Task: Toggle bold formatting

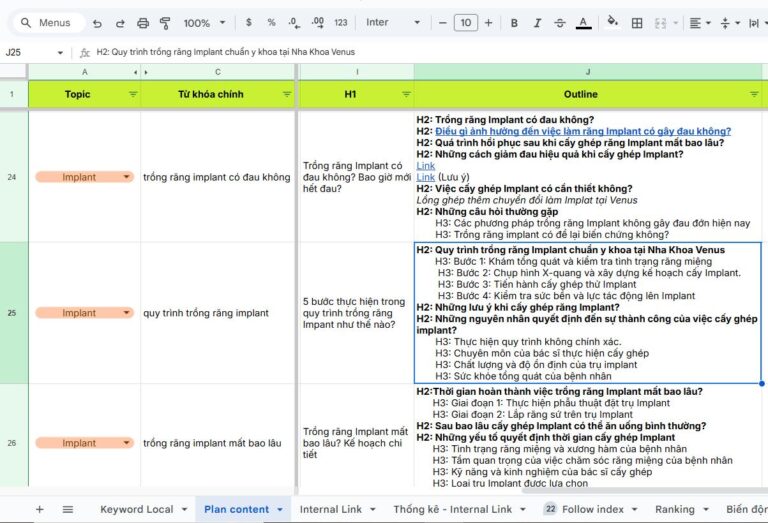Action: pyautogui.click(x=514, y=23)
